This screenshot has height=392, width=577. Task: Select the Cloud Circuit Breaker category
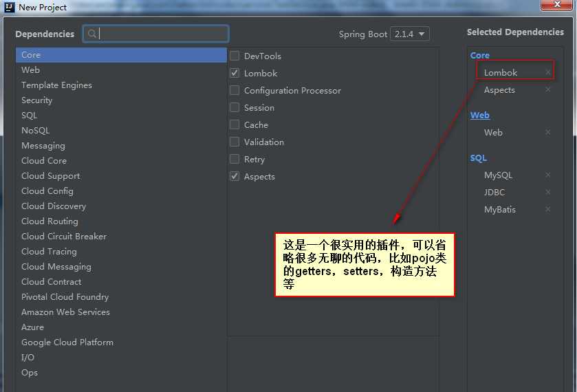121,236
